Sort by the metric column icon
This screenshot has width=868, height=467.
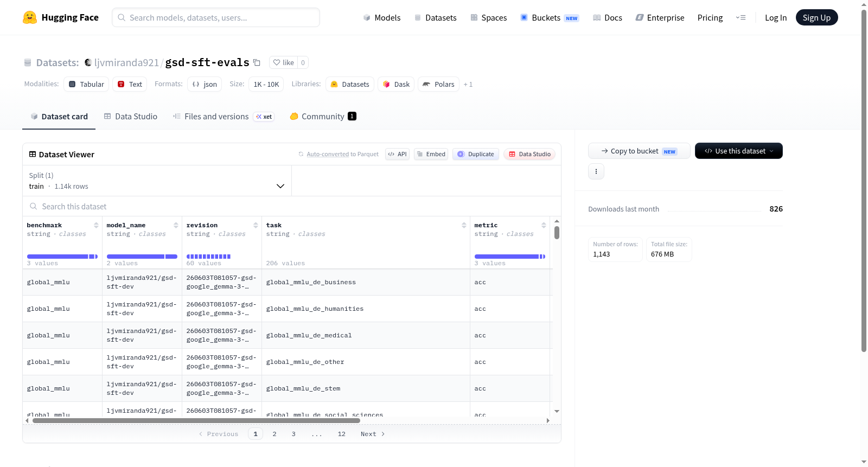[x=544, y=225]
